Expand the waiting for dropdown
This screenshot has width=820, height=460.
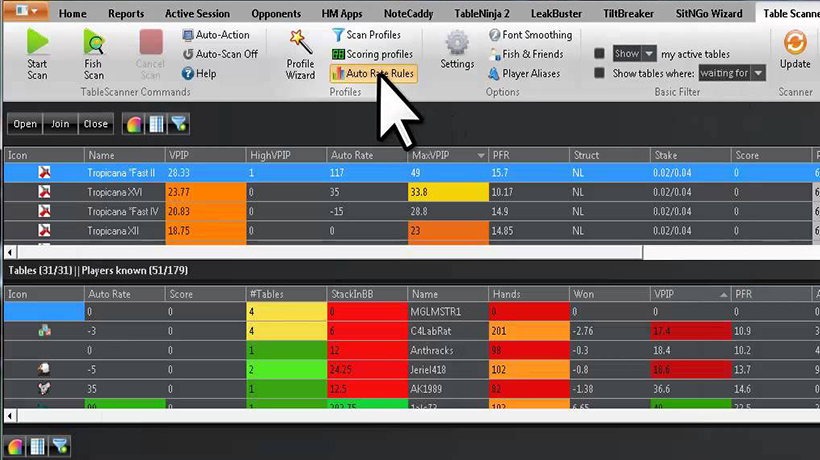pyautogui.click(x=758, y=73)
